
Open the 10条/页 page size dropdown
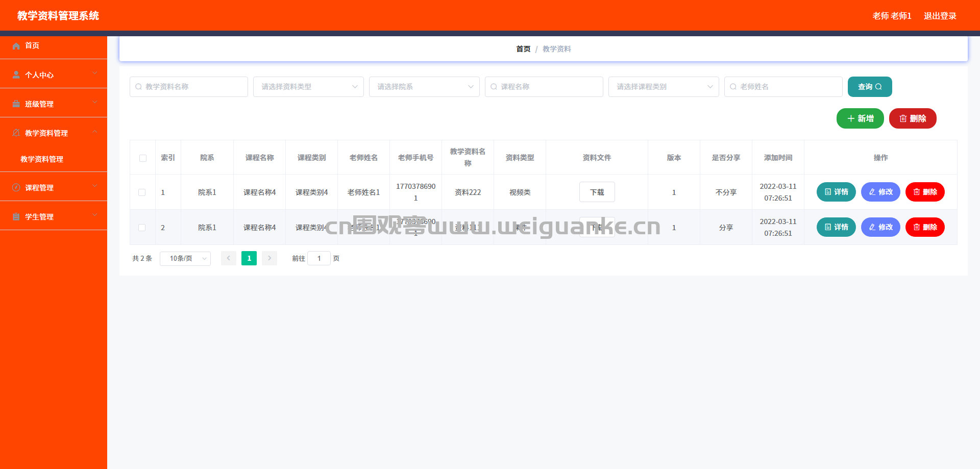pos(185,258)
